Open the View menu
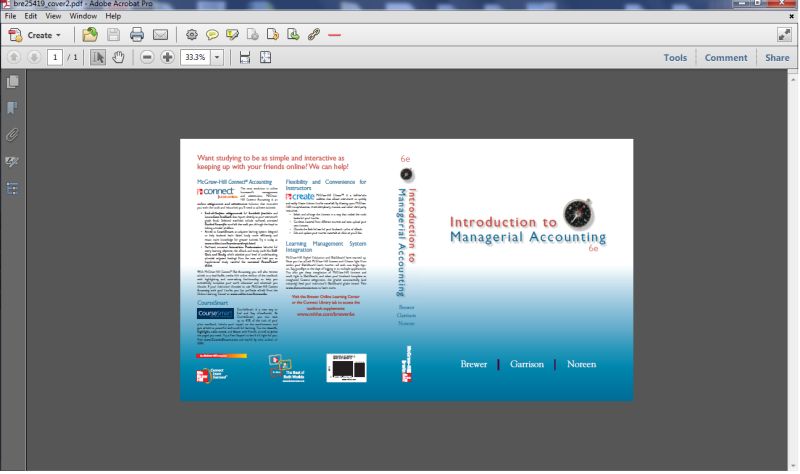The height and width of the screenshot is (474, 800). pos(53,16)
